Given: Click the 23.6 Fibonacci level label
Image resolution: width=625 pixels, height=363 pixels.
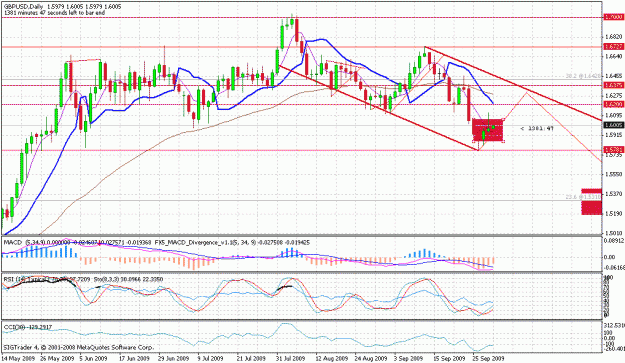Looking at the screenshot, I should coord(584,197).
